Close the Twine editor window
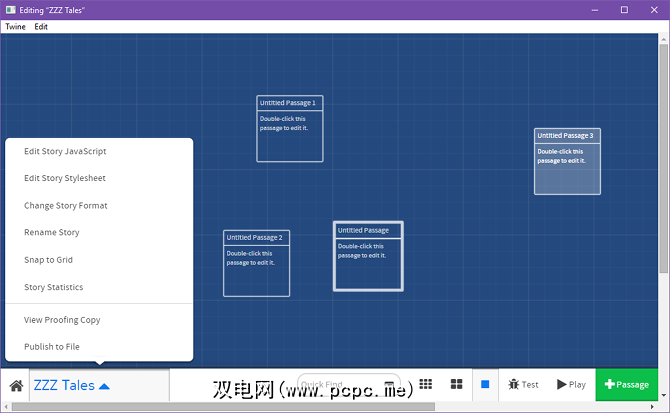670x413 pixels. pyautogui.click(x=654, y=10)
